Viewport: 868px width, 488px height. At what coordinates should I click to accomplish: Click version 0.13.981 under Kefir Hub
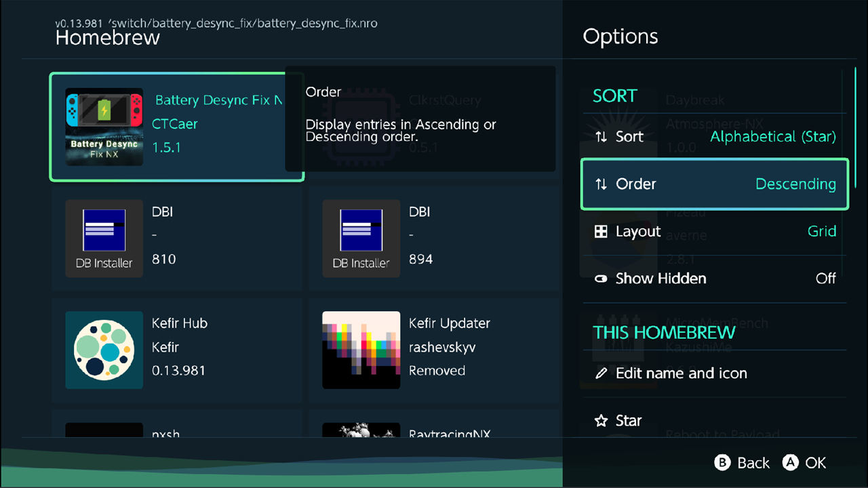pos(178,371)
